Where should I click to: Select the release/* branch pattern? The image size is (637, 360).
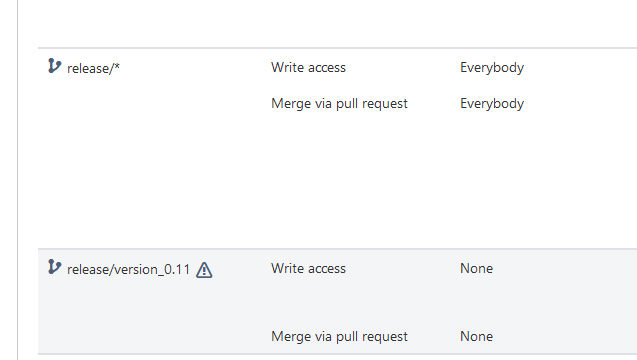click(93, 68)
